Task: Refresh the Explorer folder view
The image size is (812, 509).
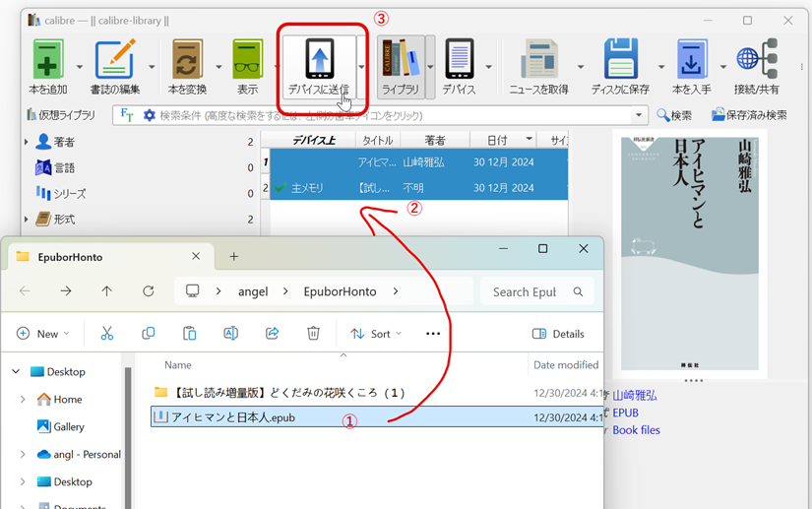Action: [148, 291]
